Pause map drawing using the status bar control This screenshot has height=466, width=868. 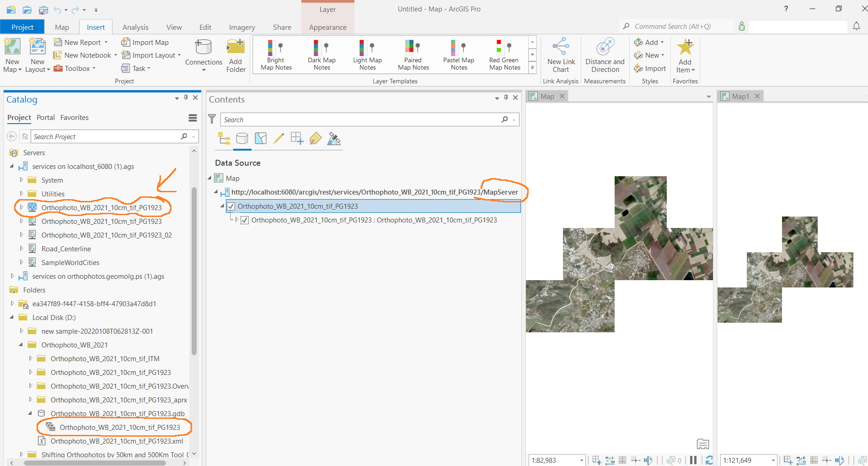[x=693, y=461]
